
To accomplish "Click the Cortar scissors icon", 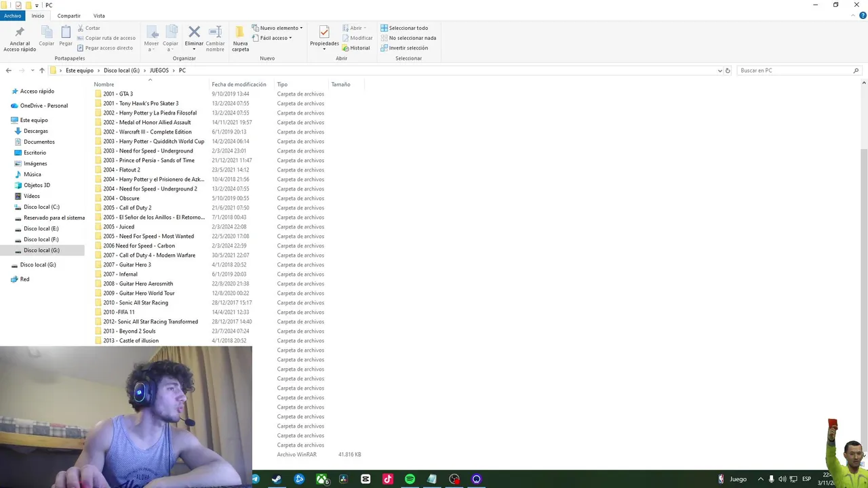I will tap(81, 28).
